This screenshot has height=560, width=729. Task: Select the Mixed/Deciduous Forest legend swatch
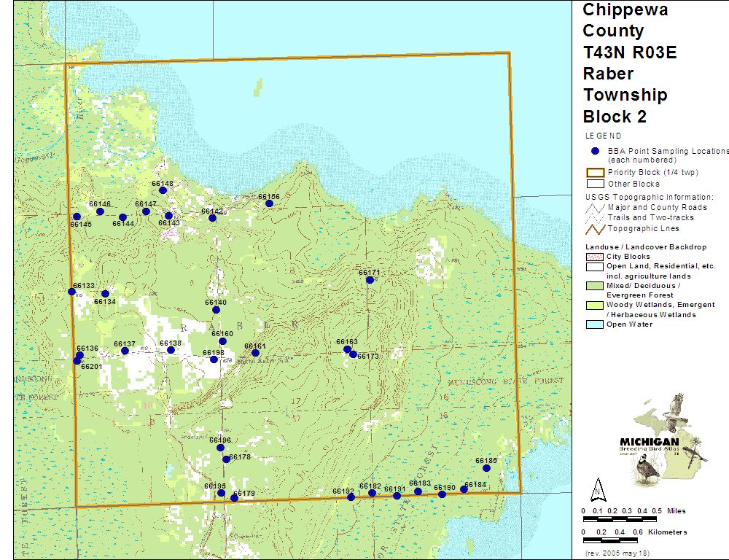click(595, 286)
